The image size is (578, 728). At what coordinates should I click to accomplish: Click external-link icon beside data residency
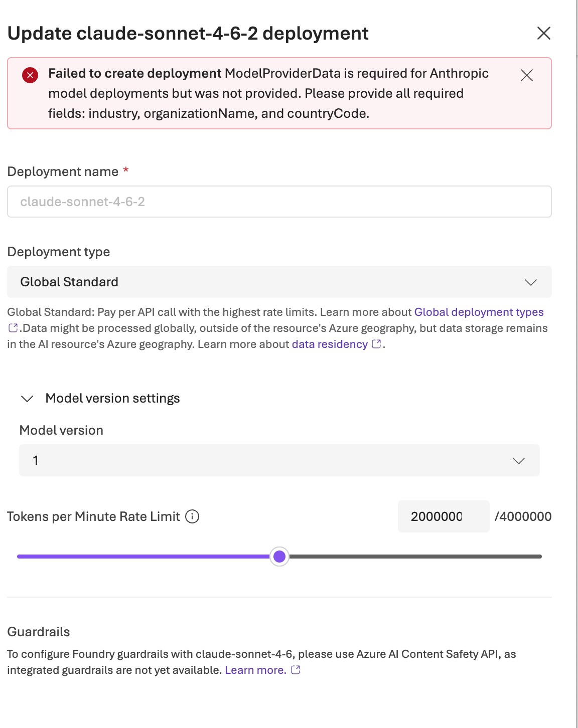376,344
